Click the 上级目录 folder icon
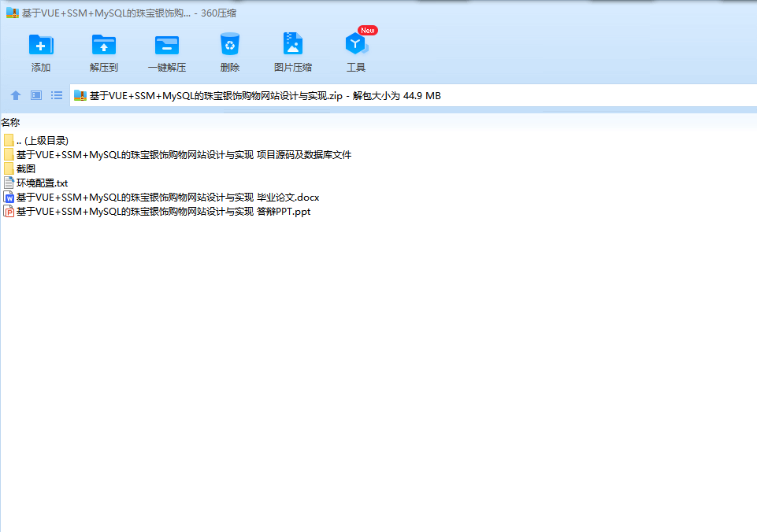 click(9, 140)
